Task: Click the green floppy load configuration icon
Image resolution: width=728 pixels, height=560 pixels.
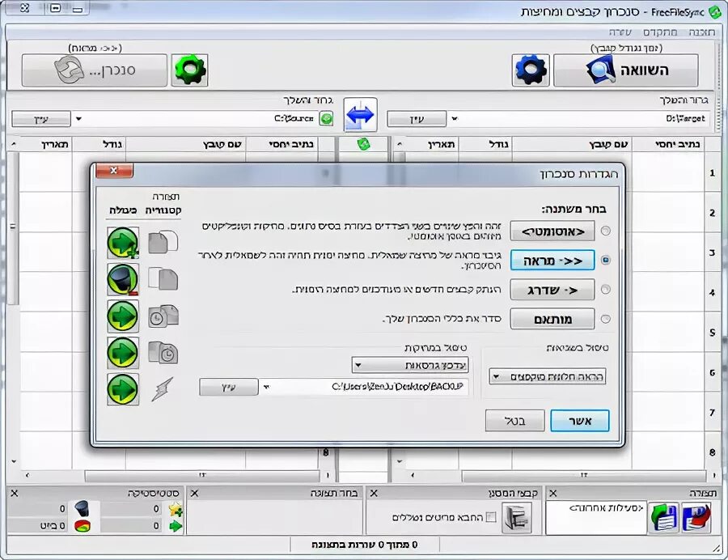Action: [x=663, y=517]
